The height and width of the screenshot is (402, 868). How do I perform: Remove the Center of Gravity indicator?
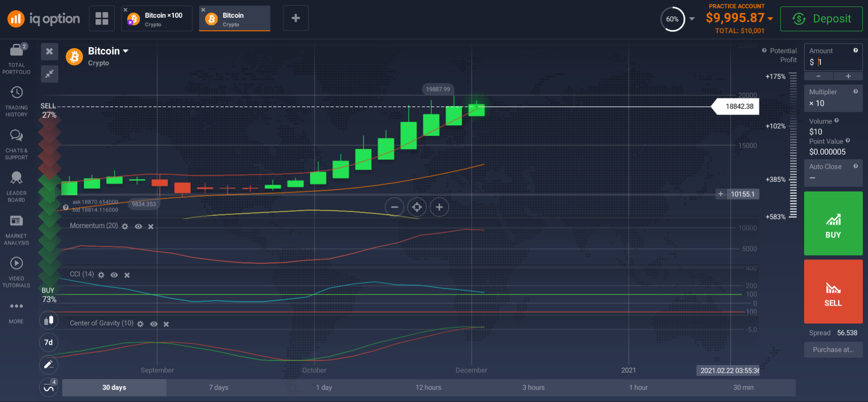(x=166, y=324)
